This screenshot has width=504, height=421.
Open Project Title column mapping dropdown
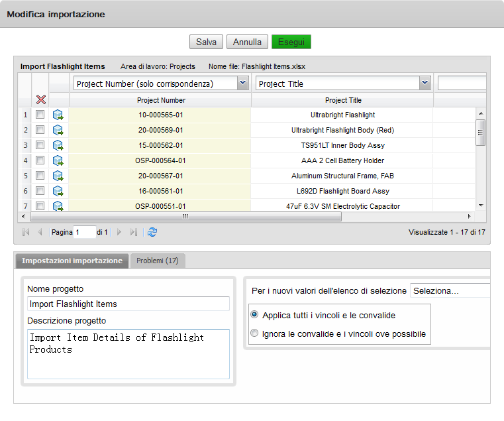(x=425, y=84)
